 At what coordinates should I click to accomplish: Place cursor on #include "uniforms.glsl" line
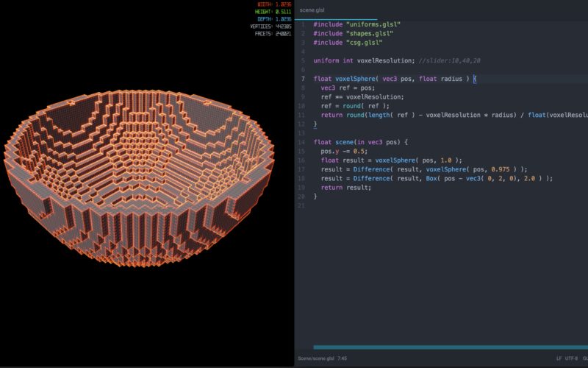[x=356, y=24]
